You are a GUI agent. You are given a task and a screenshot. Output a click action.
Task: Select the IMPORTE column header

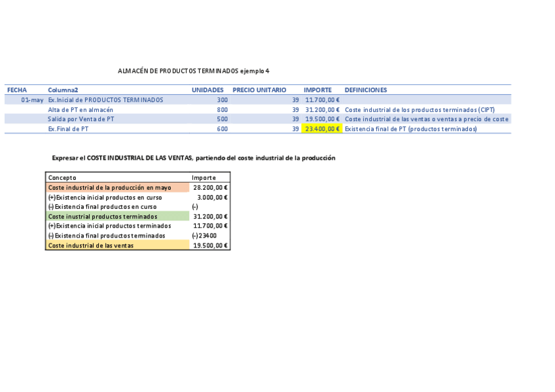(x=318, y=90)
